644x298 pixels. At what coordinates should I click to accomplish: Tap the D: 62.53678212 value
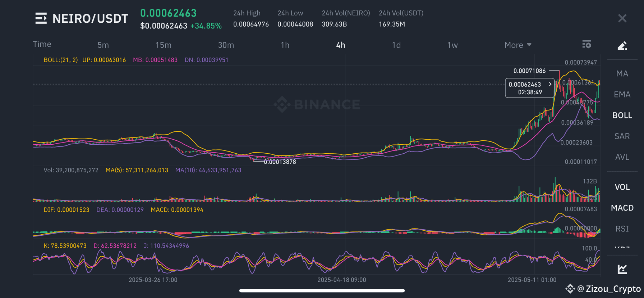pos(115,245)
